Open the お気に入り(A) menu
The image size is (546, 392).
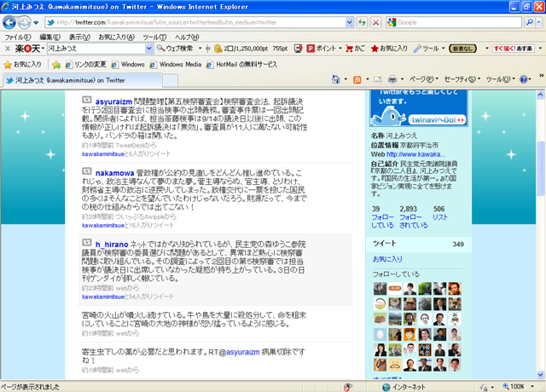pyautogui.click(x=116, y=37)
